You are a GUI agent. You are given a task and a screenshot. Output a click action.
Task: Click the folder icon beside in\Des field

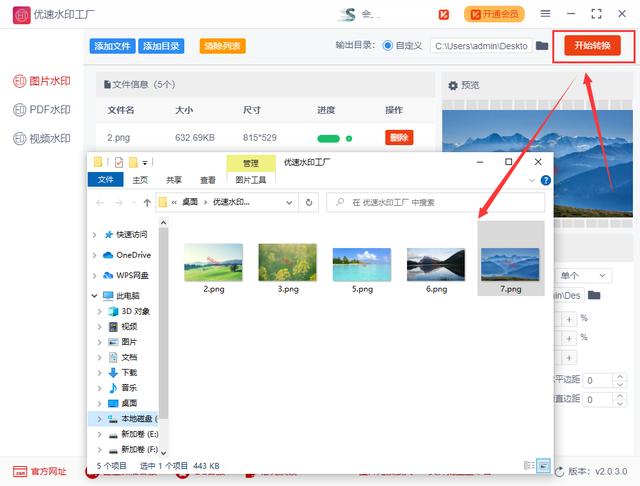[x=594, y=295]
